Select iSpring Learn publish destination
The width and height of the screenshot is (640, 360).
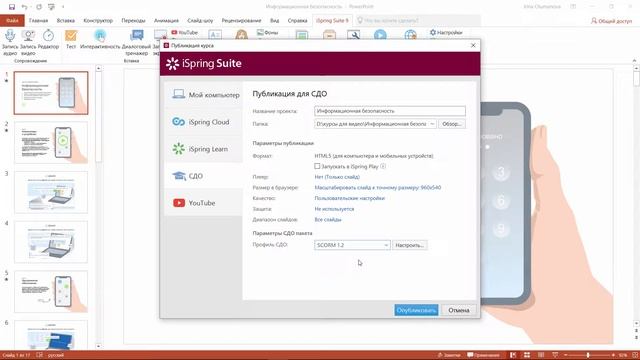[204, 149]
